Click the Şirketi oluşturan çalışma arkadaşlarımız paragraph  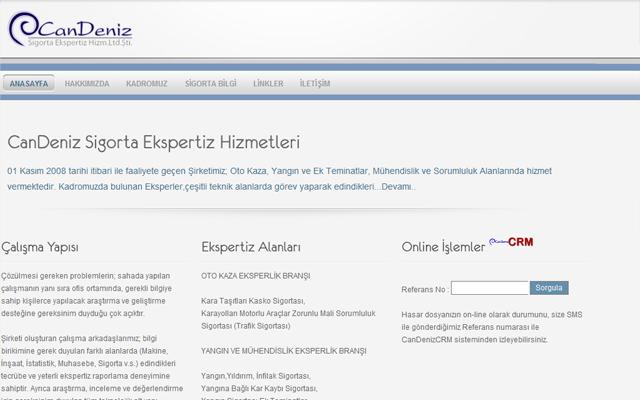pyautogui.click(x=92, y=367)
